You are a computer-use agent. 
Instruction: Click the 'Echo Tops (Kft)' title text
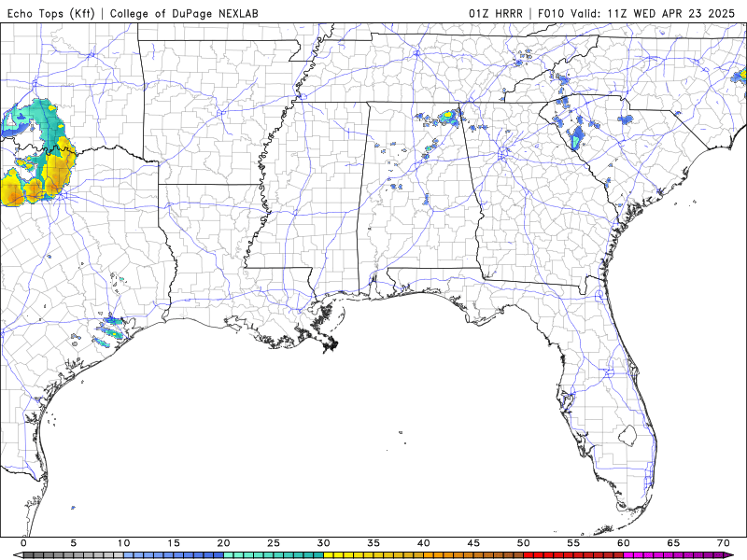tap(51, 13)
